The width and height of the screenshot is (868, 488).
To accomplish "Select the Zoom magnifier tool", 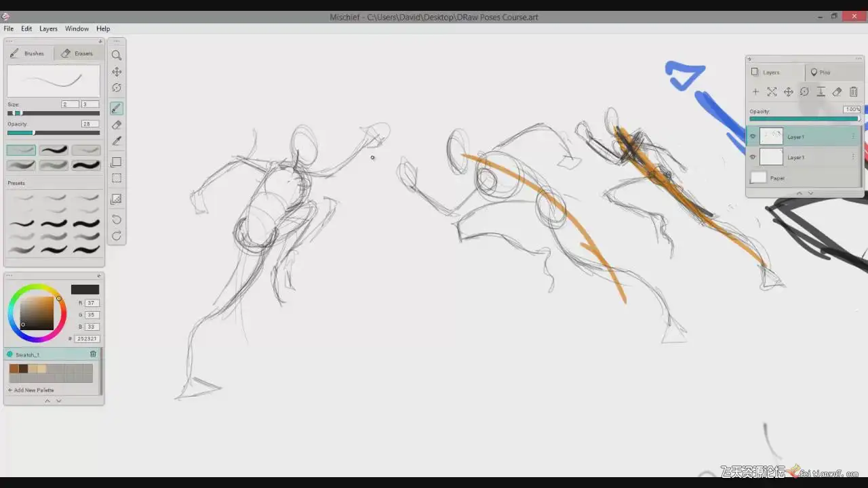I will (x=117, y=56).
